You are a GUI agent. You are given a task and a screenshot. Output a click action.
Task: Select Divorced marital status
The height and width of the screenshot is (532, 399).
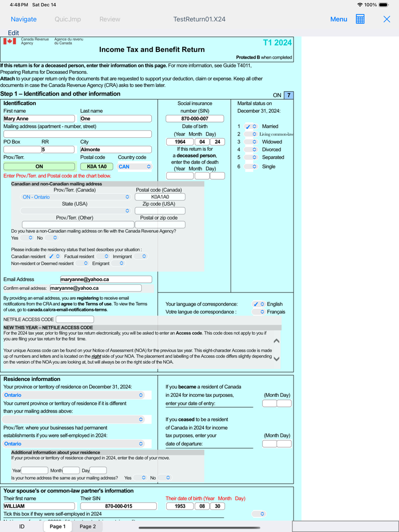[x=251, y=150]
